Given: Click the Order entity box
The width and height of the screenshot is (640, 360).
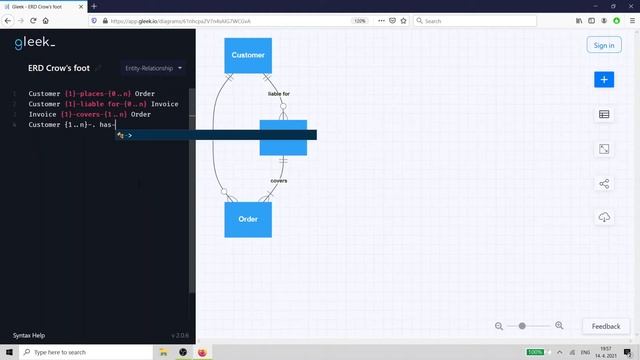Looking at the screenshot, I should 248,220.
